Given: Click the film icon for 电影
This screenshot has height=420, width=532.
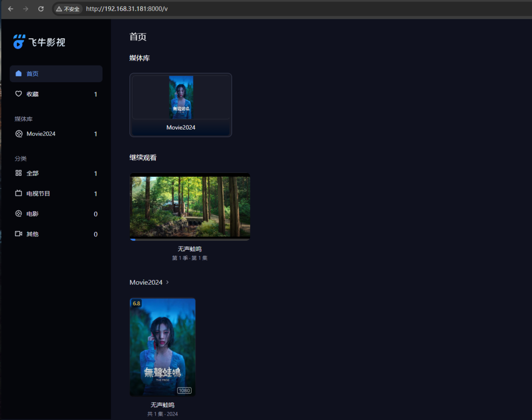Looking at the screenshot, I should (x=18, y=213).
